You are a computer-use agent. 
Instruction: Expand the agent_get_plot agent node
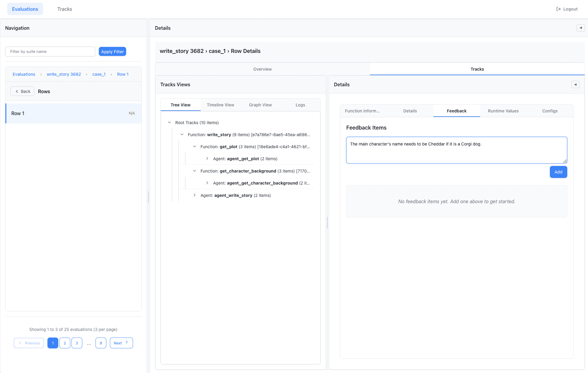[207, 159]
